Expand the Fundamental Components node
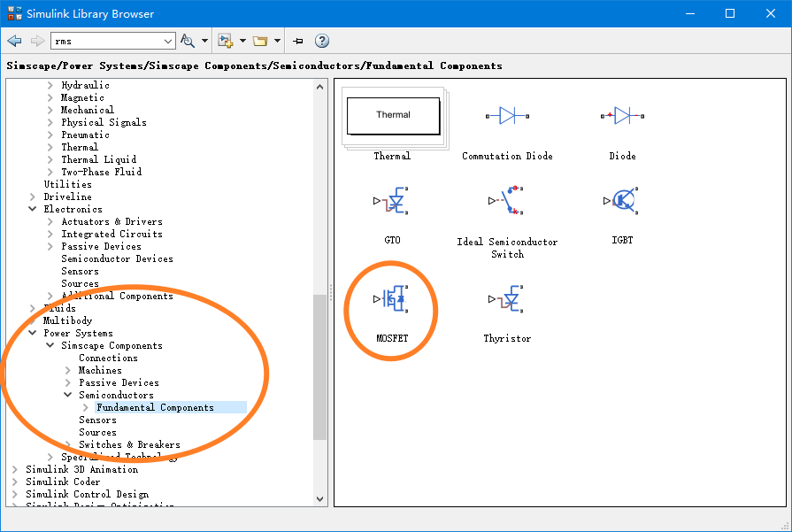The image size is (792, 532). tap(85, 407)
